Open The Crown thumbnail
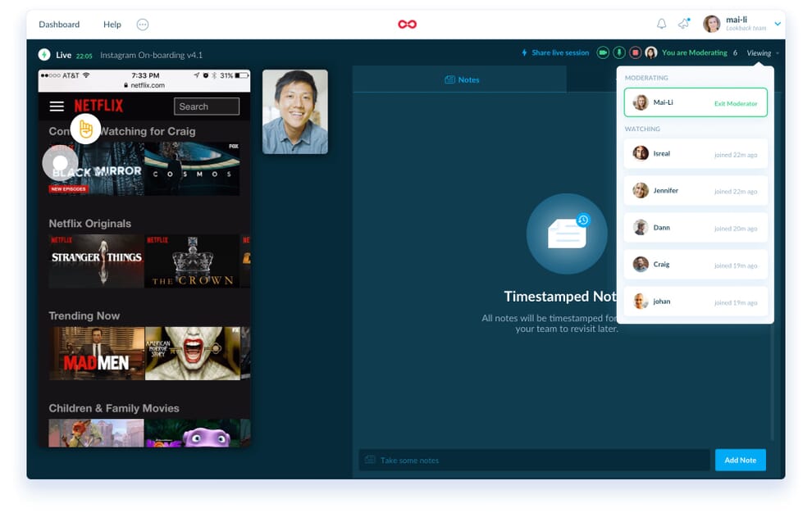Screen dimensions: 812x522 pyautogui.click(x=192, y=261)
